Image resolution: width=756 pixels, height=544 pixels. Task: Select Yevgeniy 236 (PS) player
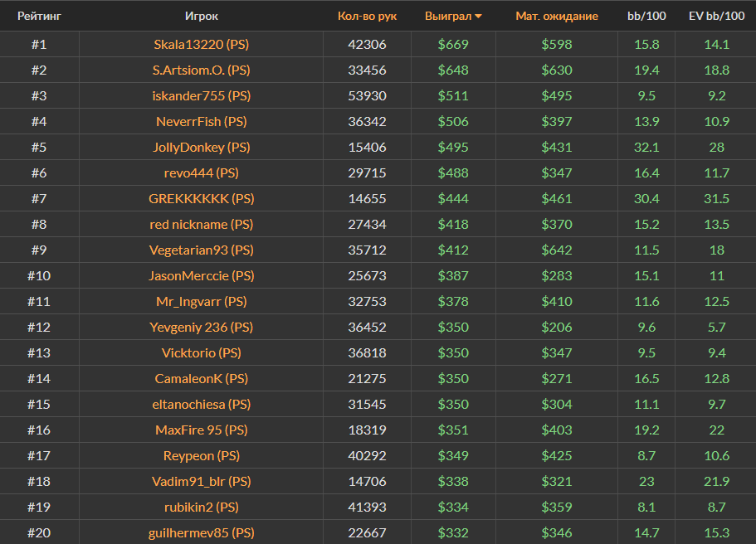202,328
